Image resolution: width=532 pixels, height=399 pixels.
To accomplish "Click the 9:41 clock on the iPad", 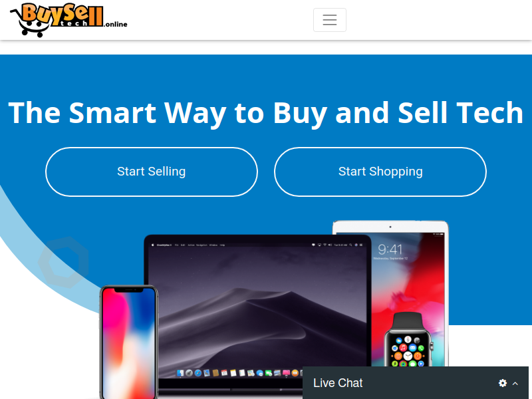I will (x=390, y=250).
